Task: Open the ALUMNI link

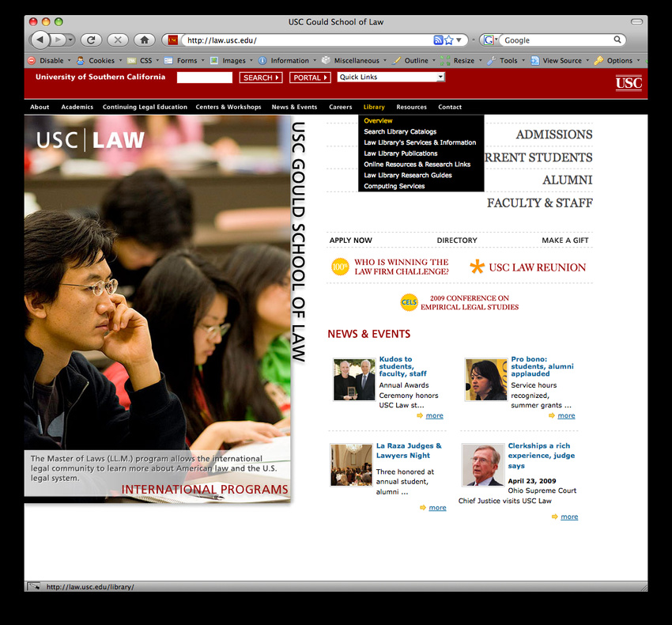Action: (x=568, y=180)
